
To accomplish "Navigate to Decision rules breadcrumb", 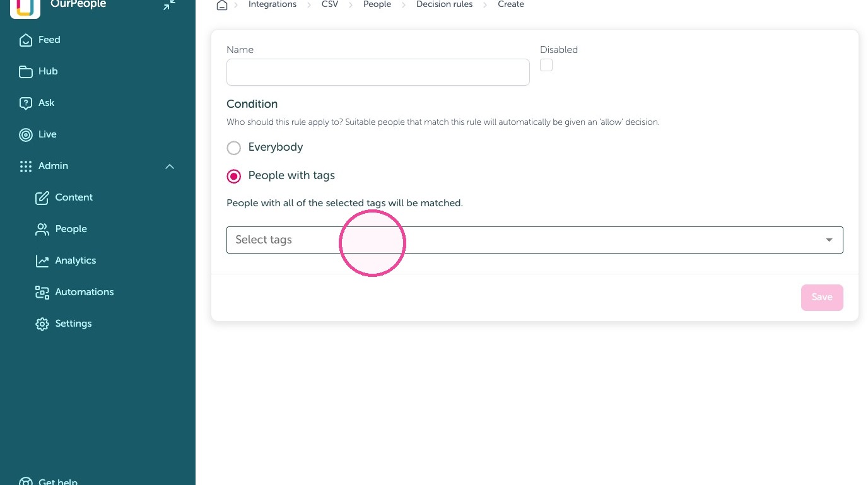I will click(x=444, y=4).
